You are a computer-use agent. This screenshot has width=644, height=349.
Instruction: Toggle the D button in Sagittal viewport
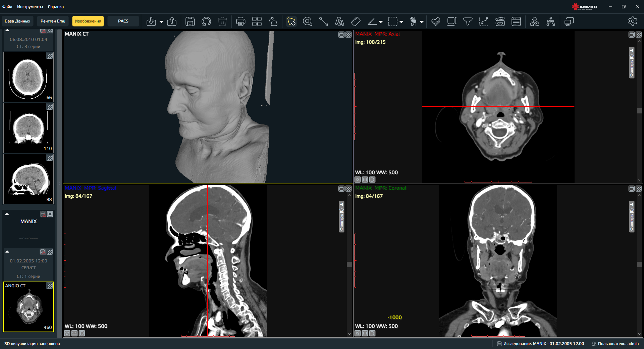coord(82,333)
